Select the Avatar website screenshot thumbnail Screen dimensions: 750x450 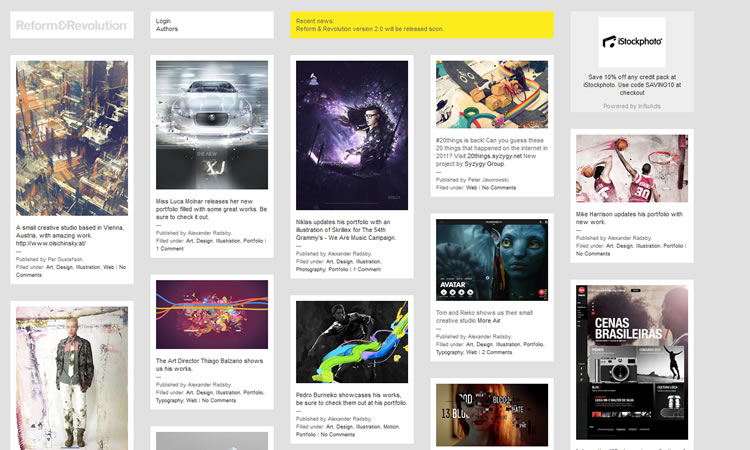point(491,260)
